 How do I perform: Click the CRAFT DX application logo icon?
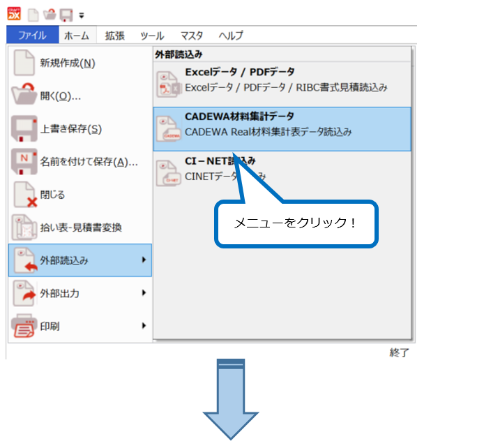coord(15,14)
